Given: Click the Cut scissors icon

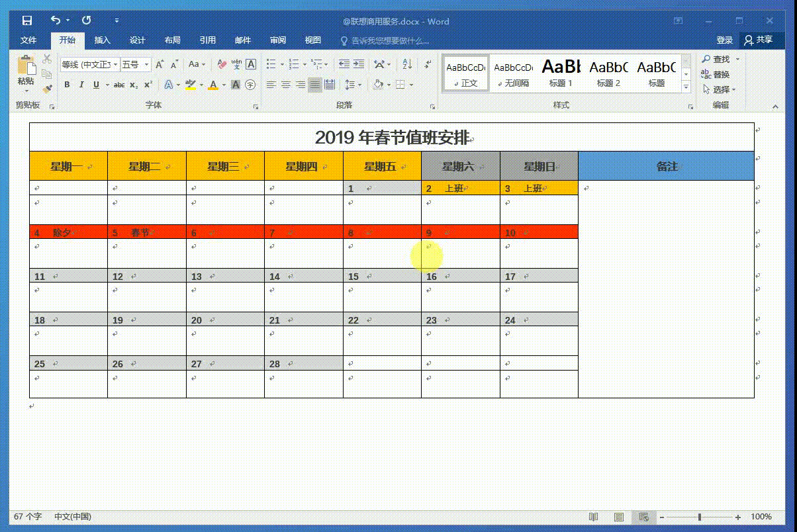Looking at the screenshot, I should pos(47,59).
